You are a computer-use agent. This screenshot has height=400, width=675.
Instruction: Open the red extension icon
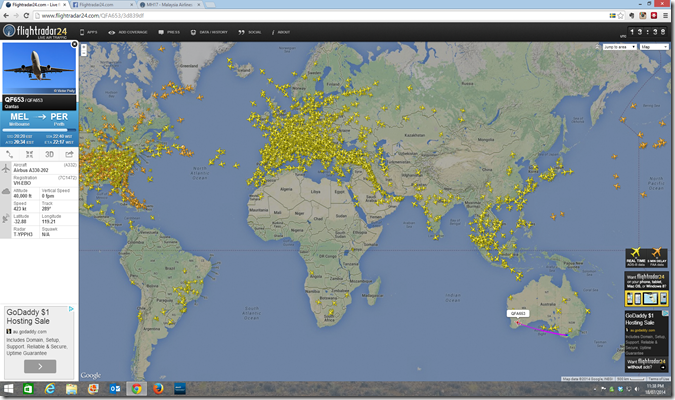pos(653,16)
